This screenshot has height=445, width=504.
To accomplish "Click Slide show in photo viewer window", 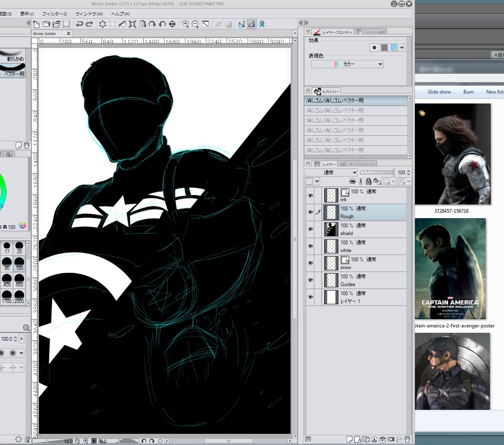I will tap(439, 92).
